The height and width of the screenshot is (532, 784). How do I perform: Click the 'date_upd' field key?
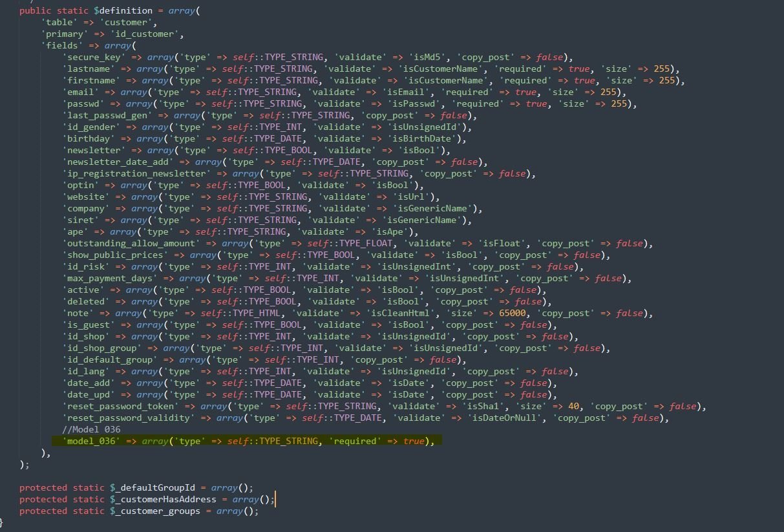[89, 394]
